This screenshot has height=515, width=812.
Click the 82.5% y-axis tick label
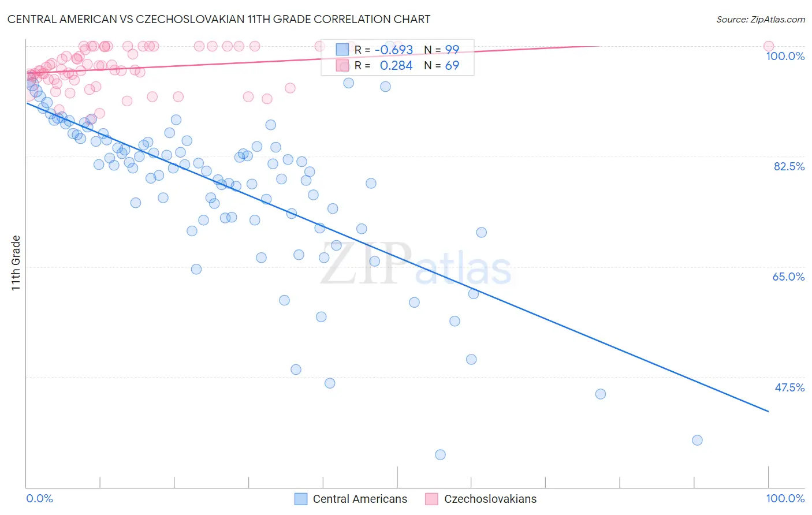click(x=789, y=166)
